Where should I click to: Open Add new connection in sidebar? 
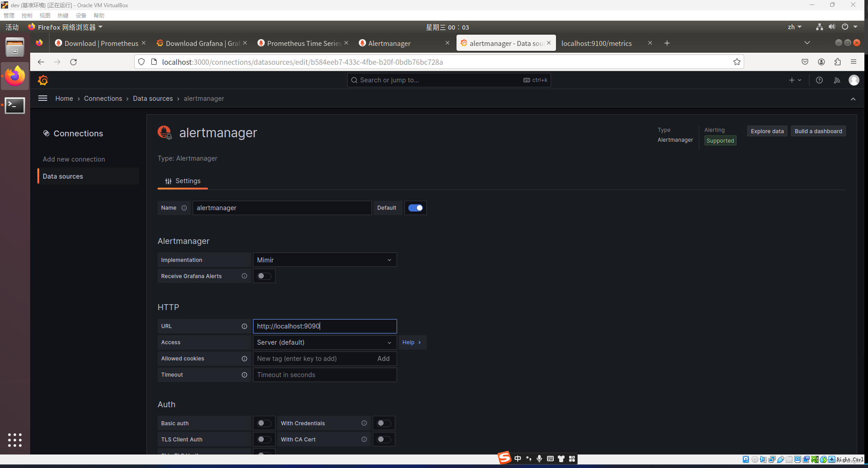pyautogui.click(x=74, y=159)
